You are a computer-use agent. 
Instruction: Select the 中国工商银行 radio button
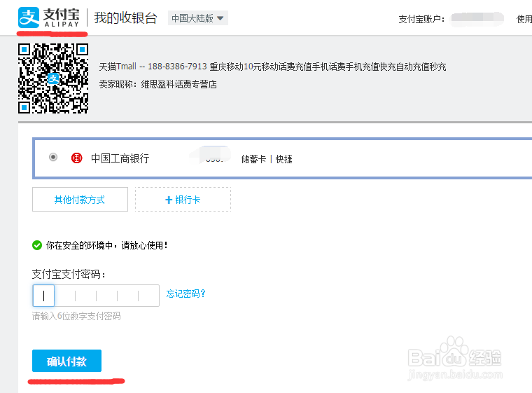pos(53,157)
